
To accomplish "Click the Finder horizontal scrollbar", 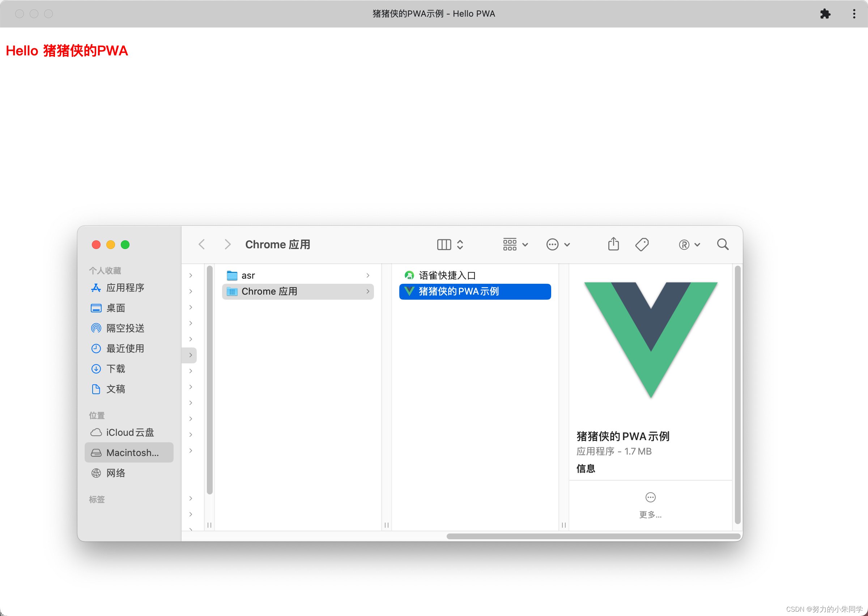I will pyautogui.click(x=593, y=536).
